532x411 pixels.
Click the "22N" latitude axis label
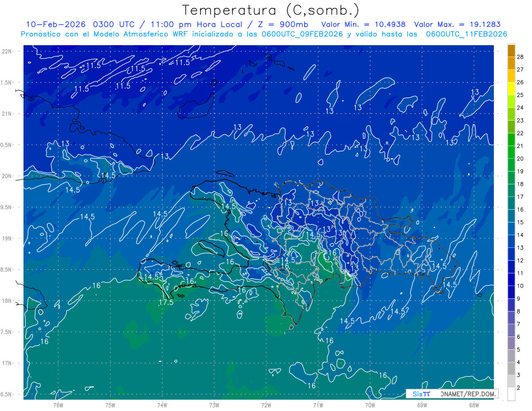coord(7,51)
